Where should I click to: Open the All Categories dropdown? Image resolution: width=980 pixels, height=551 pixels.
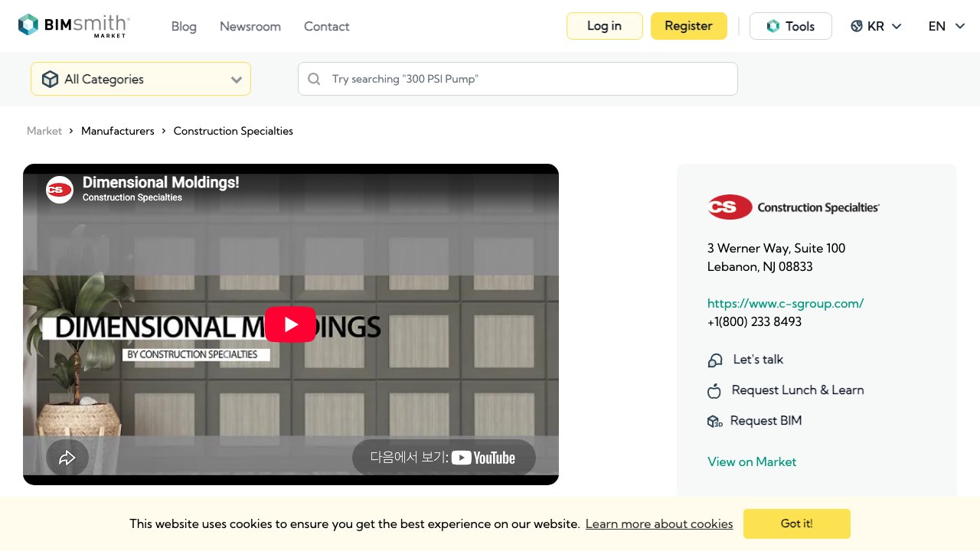pos(141,79)
